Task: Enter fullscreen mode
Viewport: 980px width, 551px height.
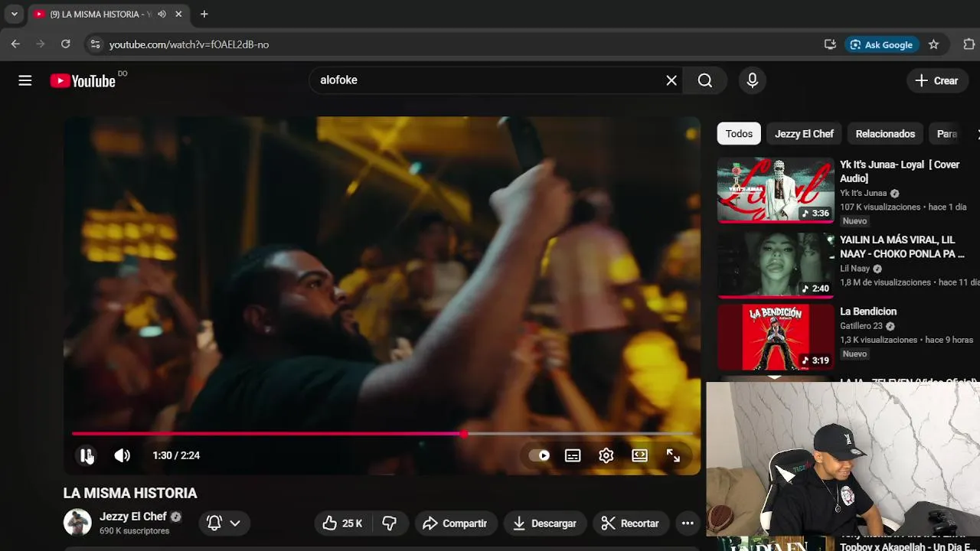Action: [673, 455]
